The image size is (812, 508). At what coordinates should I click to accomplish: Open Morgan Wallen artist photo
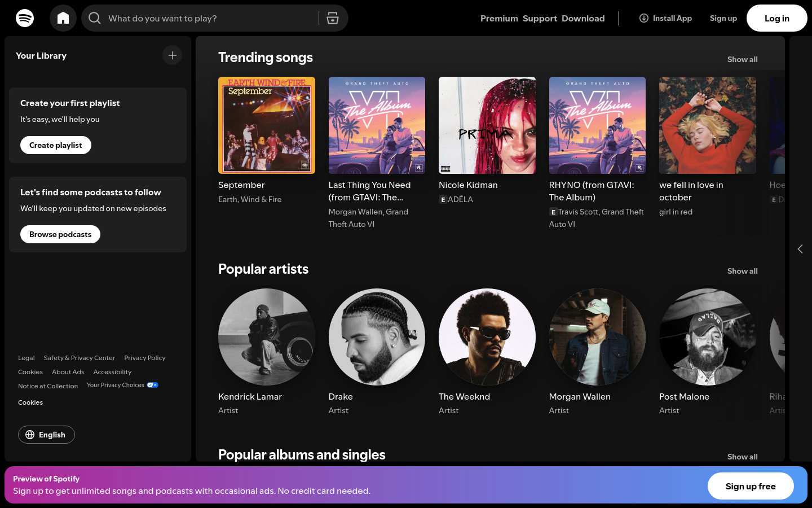[597, 337]
